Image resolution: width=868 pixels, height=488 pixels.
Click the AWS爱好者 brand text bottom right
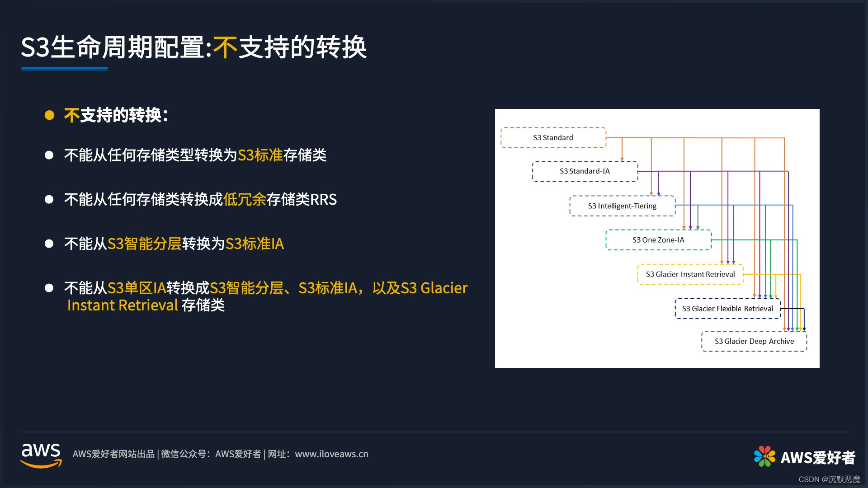click(817, 458)
